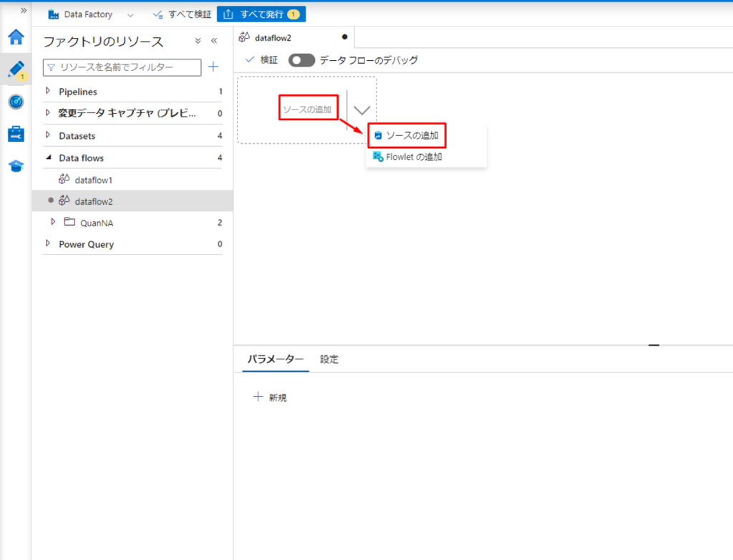This screenshot has height=560, width=733.
Task: Expand the Datasets tree node
Action: pyautogui.click(x=48, y=135)
